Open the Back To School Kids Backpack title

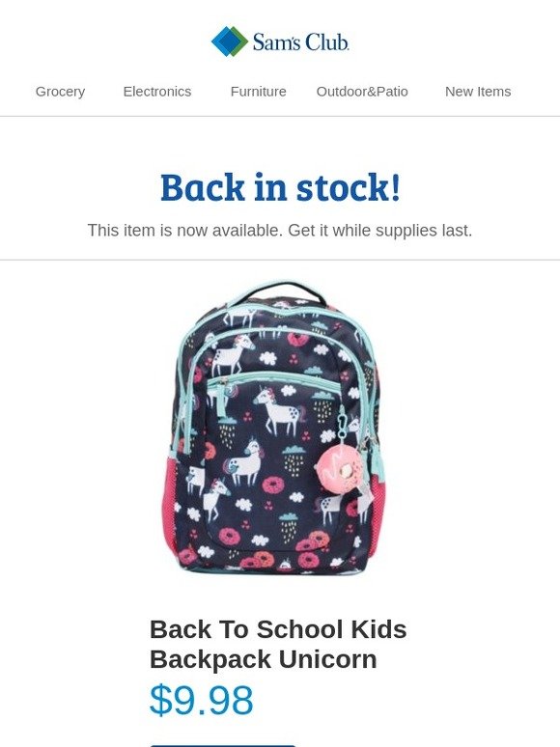(x=278, y=644)
